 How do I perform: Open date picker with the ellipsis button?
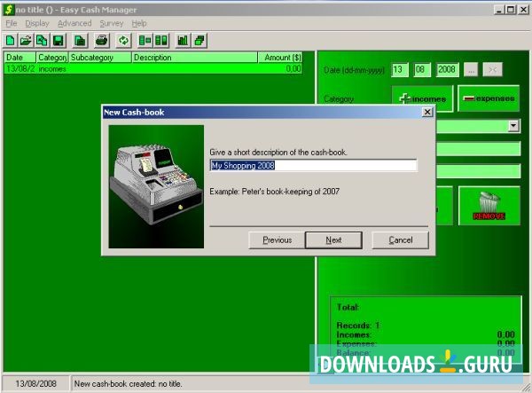[471, 70]
